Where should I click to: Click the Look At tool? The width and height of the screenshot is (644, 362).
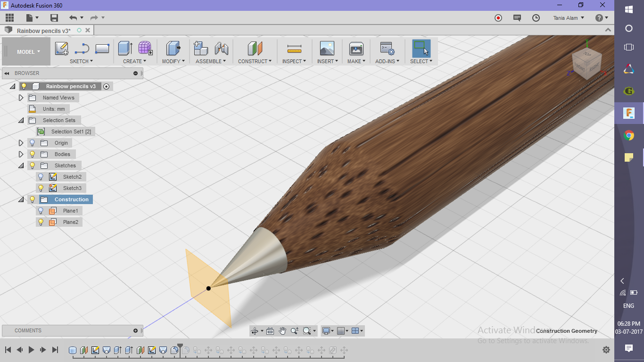click(x=270, y=331)
